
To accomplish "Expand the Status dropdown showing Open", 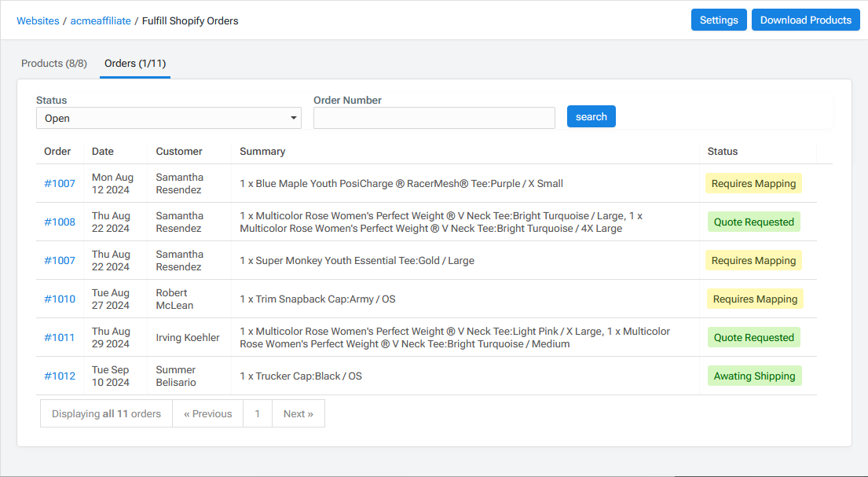I will pyautogui.click(x=169, y=118).
